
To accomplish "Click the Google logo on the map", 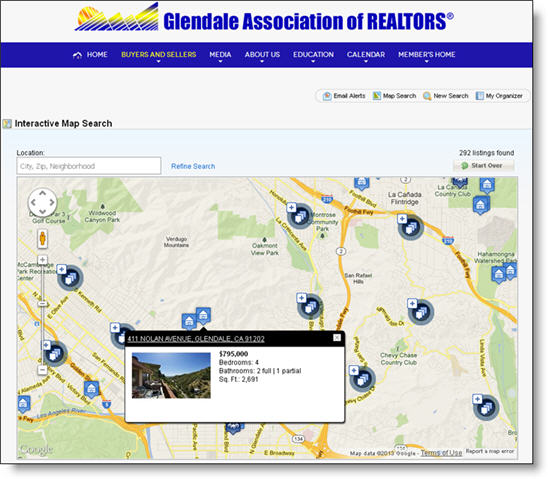I will [x=36, y=450].
